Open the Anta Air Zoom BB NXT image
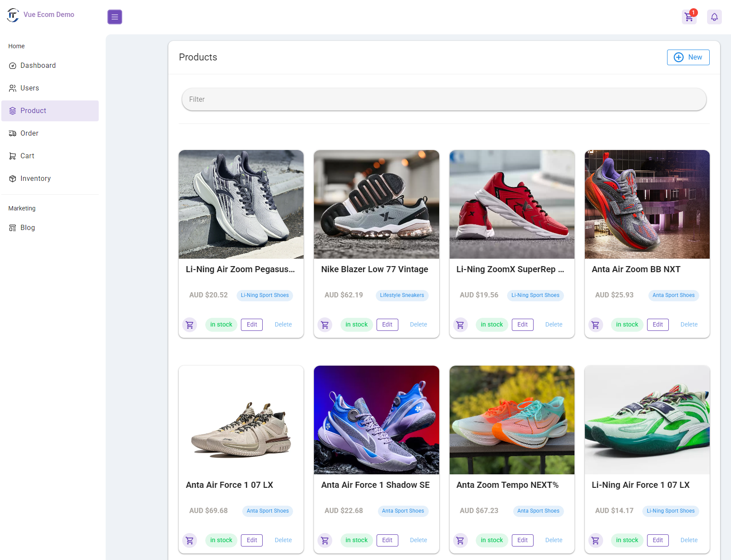 click(x=647, y=204)
